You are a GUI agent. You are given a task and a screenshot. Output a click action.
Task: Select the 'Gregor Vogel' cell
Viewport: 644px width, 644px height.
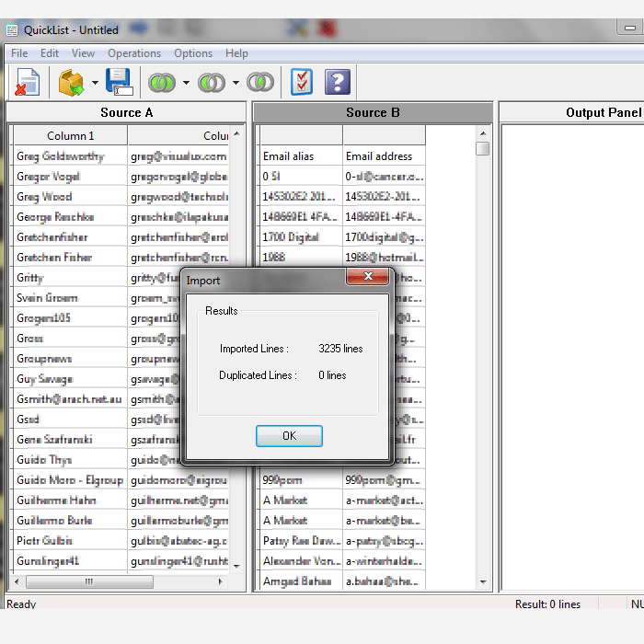point(70,177)
